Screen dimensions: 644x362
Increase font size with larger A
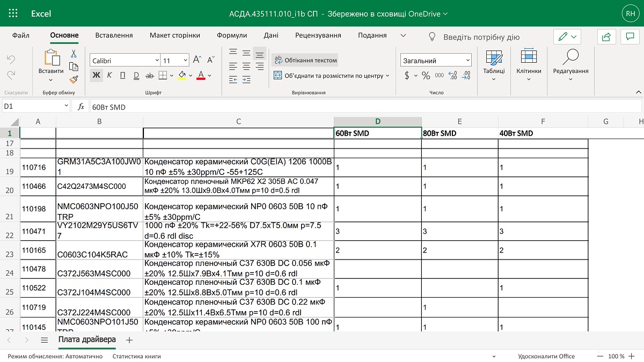197,60
